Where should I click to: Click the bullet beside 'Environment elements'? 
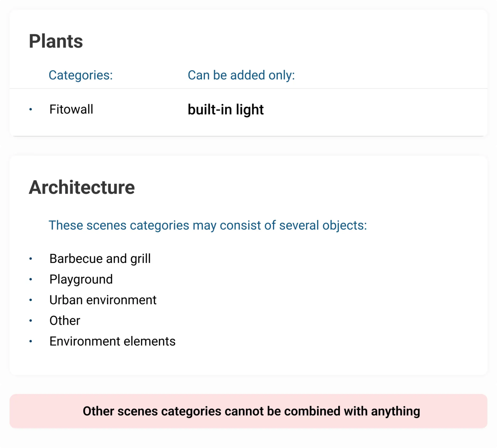pyautogui.click(x=31, y=341)
